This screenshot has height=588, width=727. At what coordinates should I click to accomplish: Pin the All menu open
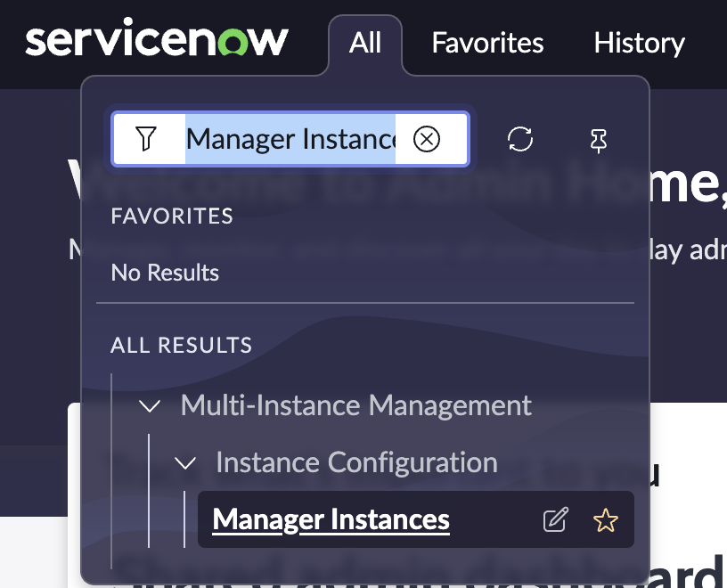point(598,140)
